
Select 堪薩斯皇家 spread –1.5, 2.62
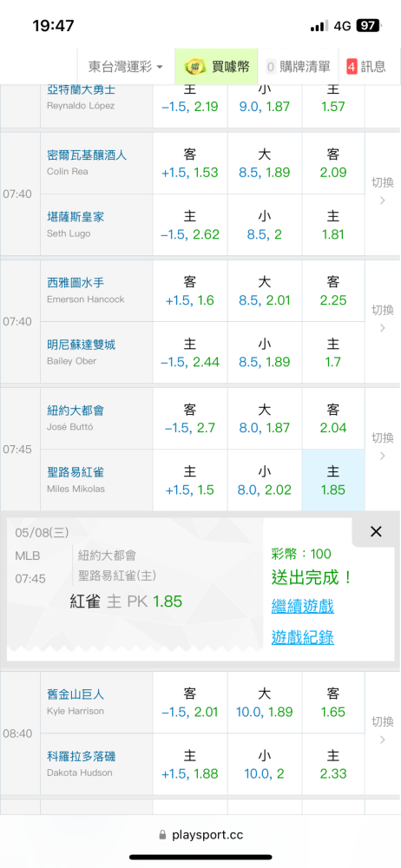tap(190, 225)
